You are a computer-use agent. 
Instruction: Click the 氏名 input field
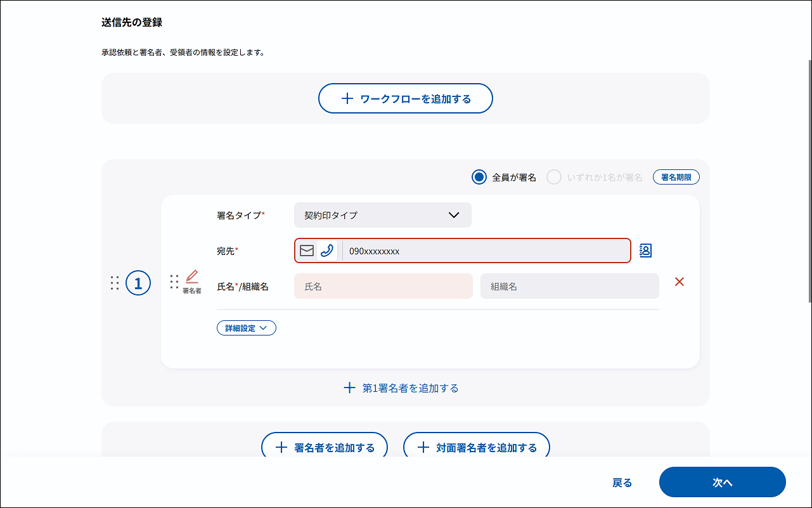[x=383, y=286]
